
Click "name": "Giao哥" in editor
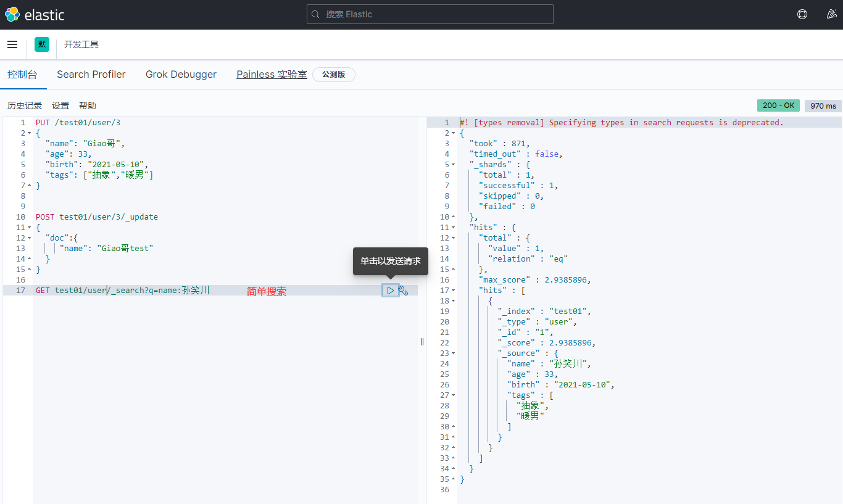[x=85, y=144]
